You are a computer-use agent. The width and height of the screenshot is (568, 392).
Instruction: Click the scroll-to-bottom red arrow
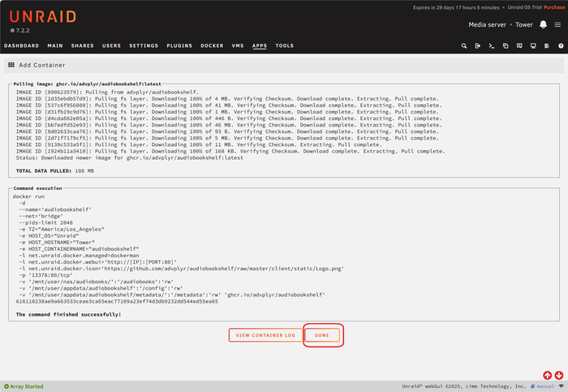point(559,375)
